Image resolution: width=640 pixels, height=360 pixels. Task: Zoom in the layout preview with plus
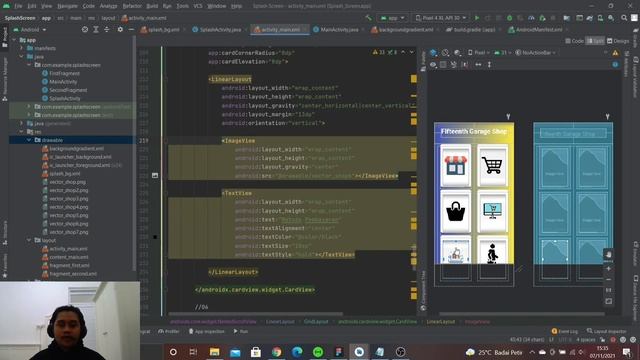coord(609,269)
